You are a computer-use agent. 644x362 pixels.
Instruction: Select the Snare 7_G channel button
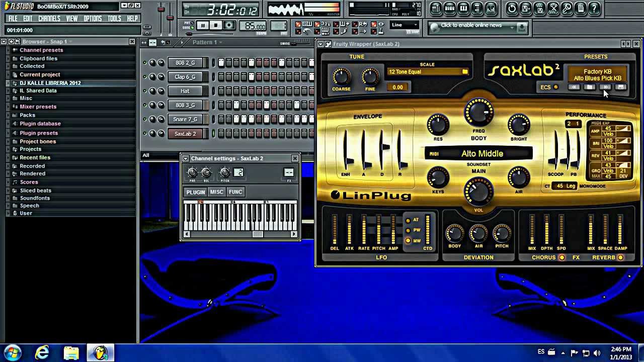pyautogui.click(x=185, y=120)
